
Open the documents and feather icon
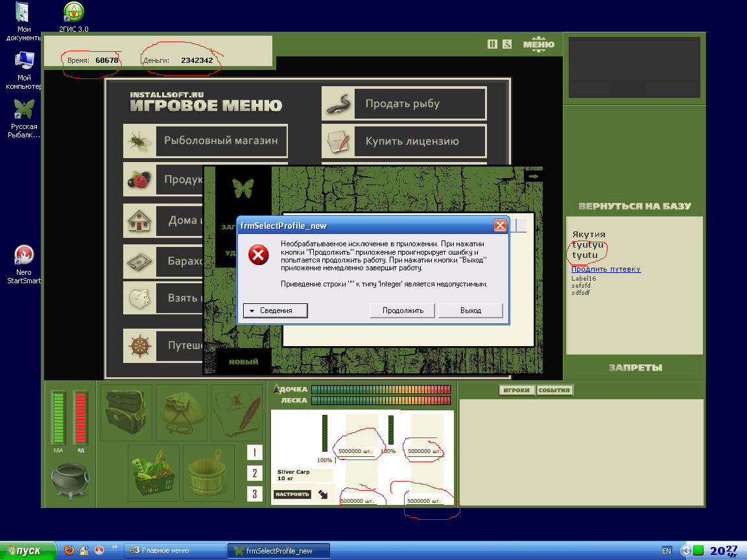tap(237, 412)
